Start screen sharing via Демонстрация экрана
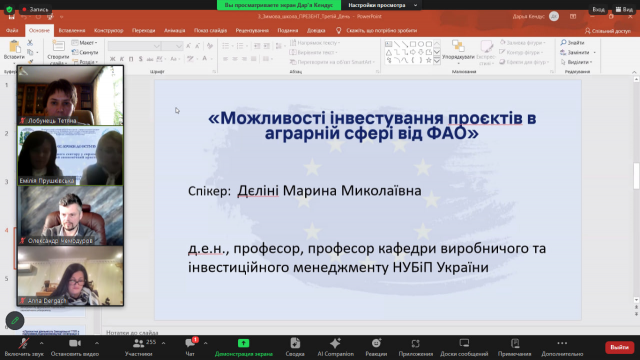Screen dimensions: 640x360 click(244, 347)
